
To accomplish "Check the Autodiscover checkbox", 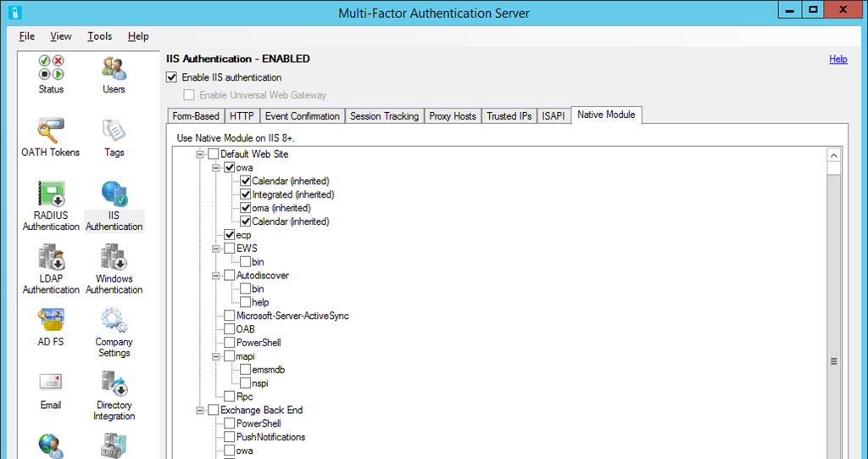I will coord(229,276).
